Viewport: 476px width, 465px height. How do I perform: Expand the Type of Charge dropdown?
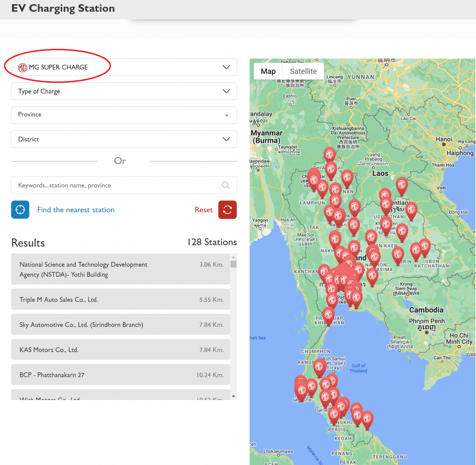click(124, 91)
